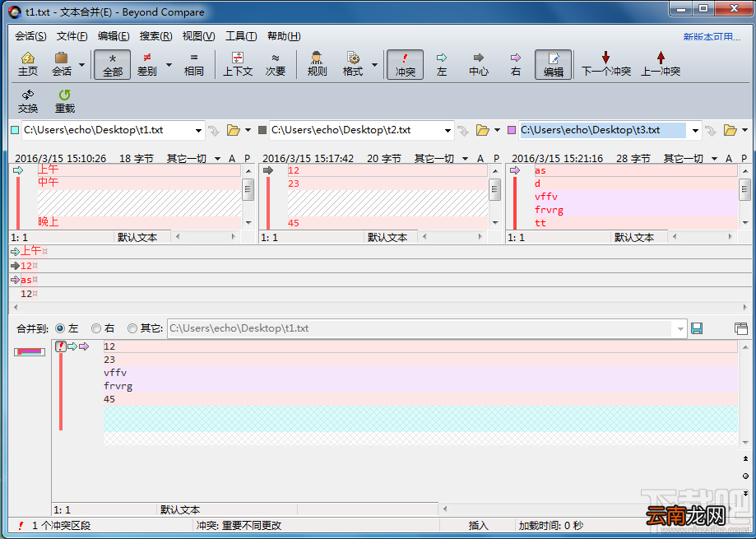Click the right pane vertical scrollbar

745,197
